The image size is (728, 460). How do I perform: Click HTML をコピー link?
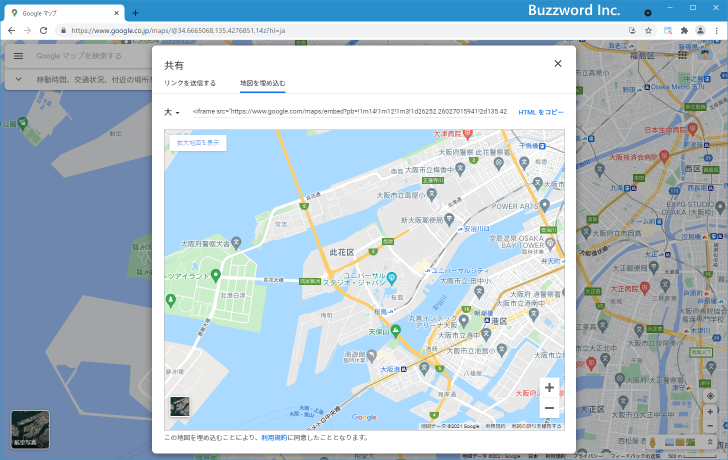coord(541,112)
